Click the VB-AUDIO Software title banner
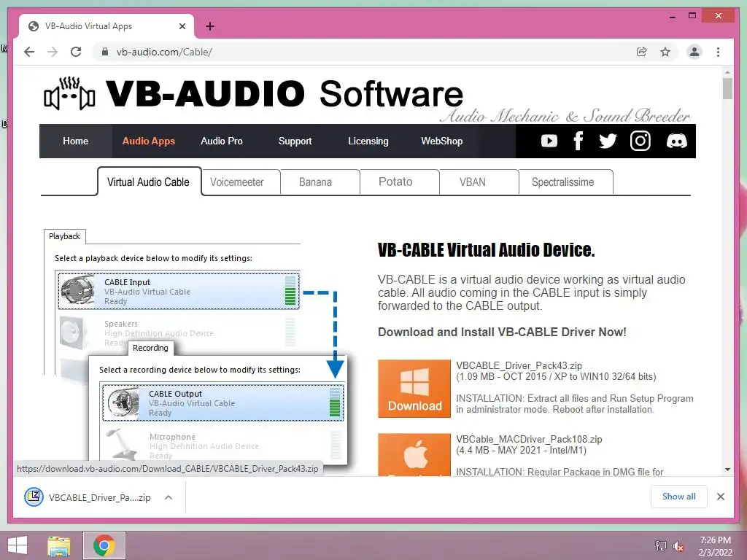This screenshot has height=560, width=747. coord(285,93)
